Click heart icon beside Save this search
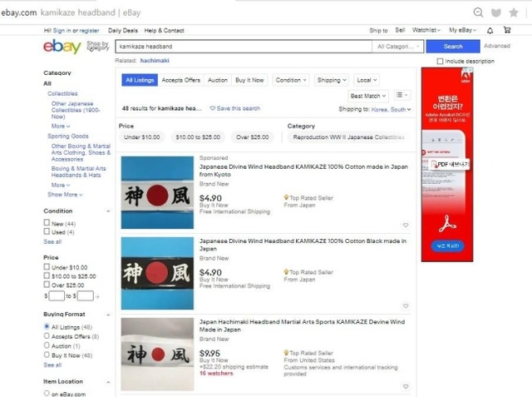This screenshot has height=397, width=532. (x=213, y=108)
